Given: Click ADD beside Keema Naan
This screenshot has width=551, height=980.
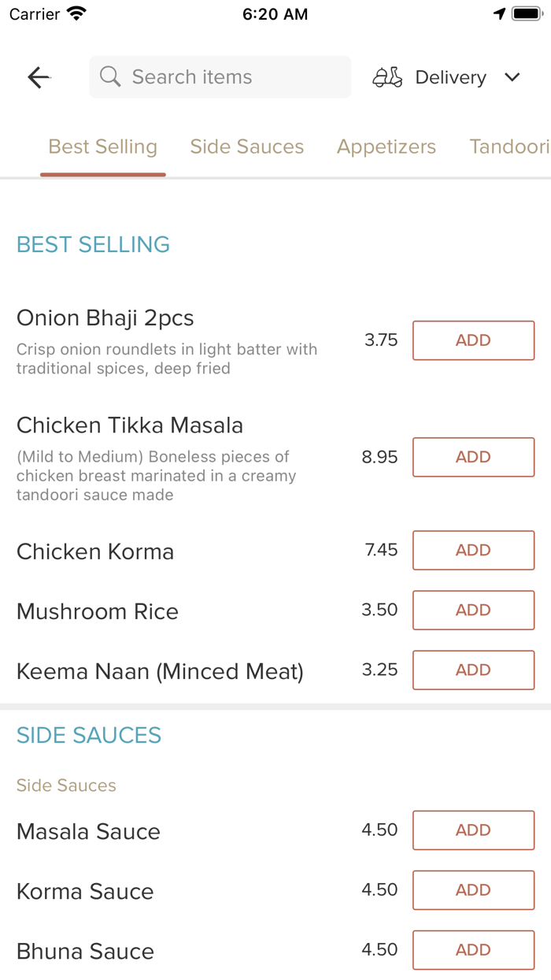Looking at the screenshot, I should 473,670.
